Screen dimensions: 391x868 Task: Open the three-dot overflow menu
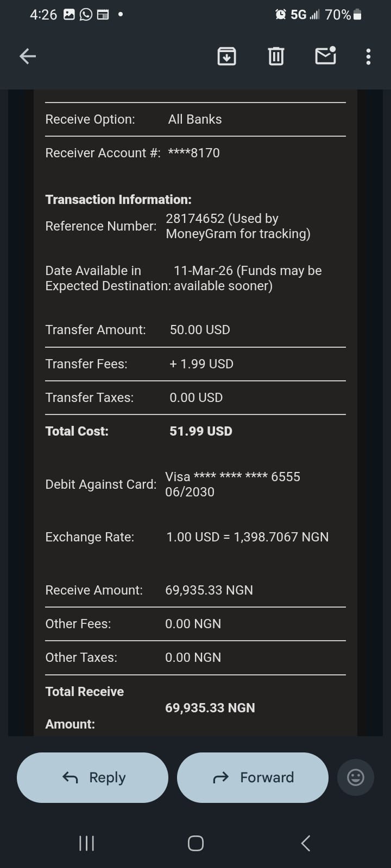click(x=368, y=56)
